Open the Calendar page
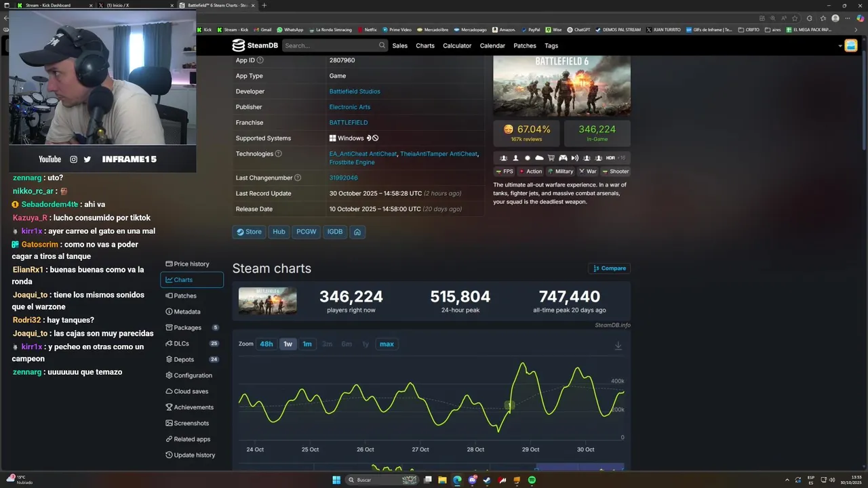 (x=492, y=45)
